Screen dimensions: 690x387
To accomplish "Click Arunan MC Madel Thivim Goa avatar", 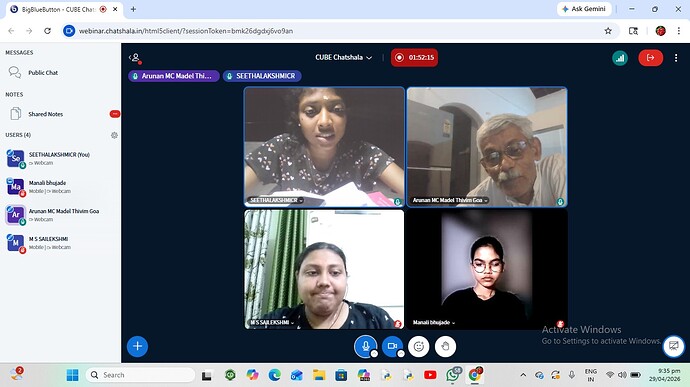I will pos(15,215).
